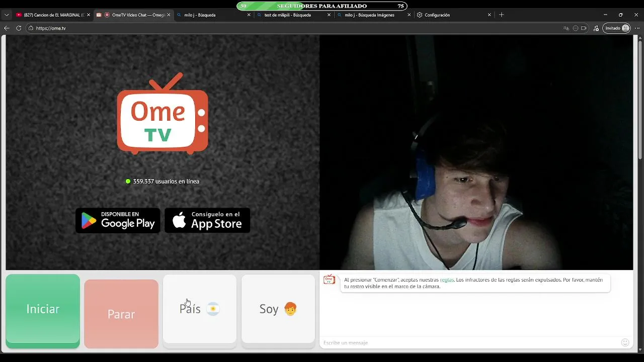Open the App Store download badge
644x362 pixels.
tap(207, 220)
